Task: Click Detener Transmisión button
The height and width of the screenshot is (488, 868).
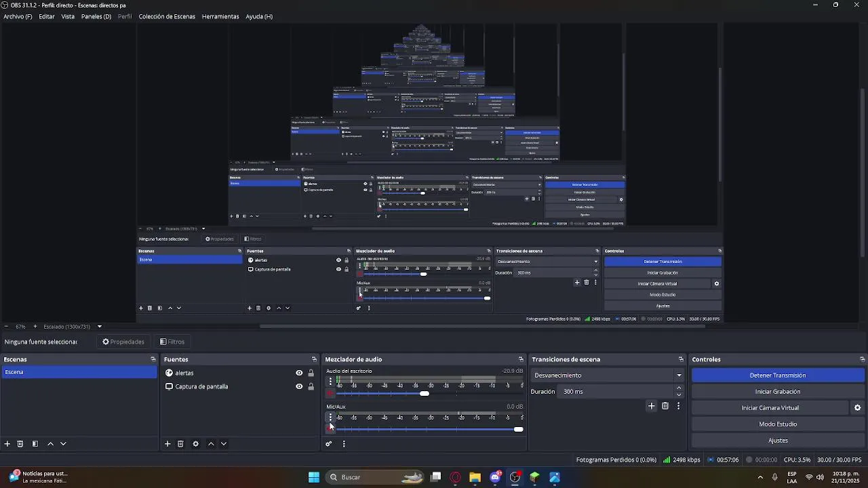Action: (778, 375)
